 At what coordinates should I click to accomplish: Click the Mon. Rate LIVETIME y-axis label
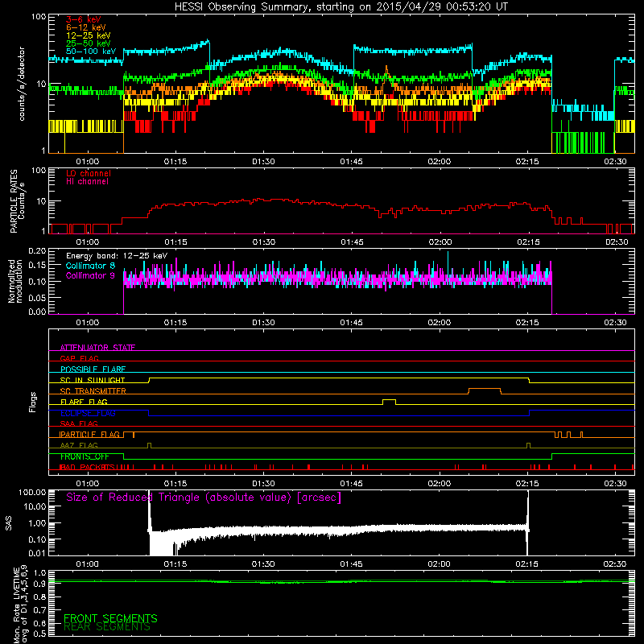20,604
